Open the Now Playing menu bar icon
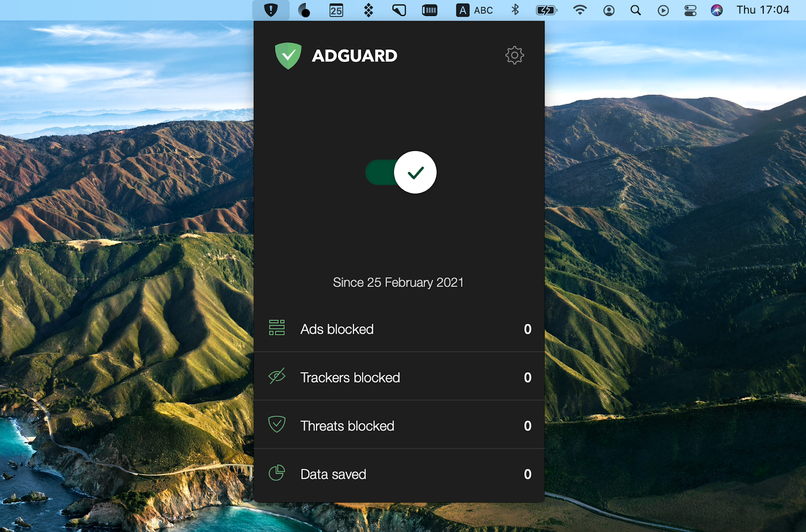This screenshot has width=806, height=532. point(663,10)
